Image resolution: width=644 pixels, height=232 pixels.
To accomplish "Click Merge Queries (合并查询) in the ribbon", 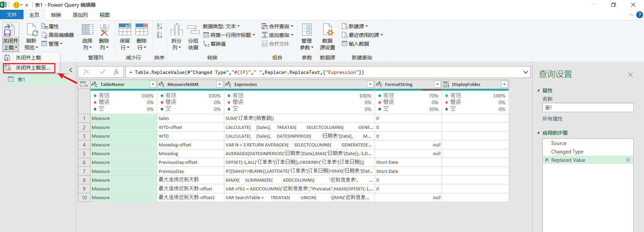I will coord(277,26).
